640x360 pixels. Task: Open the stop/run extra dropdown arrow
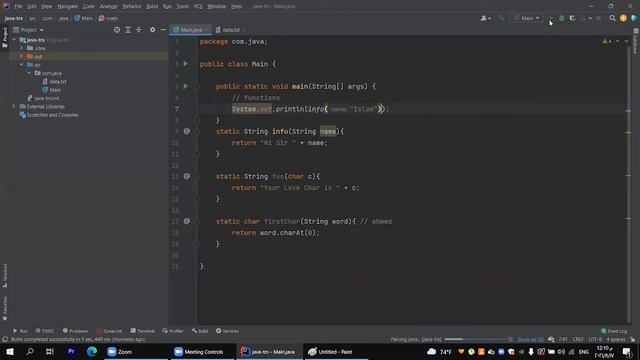[x=590, y=18]
